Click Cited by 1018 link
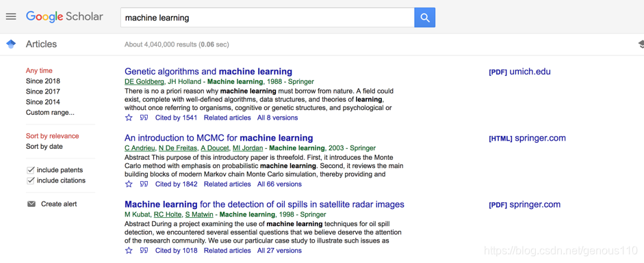The image size is (644, 263). click(176, 250)
